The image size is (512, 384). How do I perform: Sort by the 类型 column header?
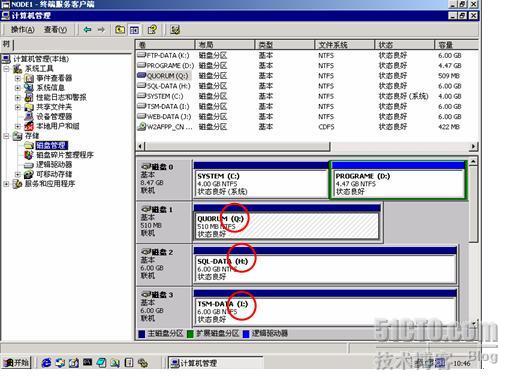tap(285, 45)
